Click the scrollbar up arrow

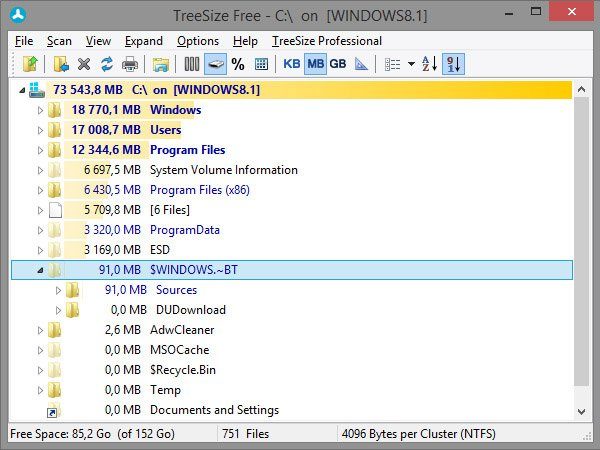[x=581, y=90]
